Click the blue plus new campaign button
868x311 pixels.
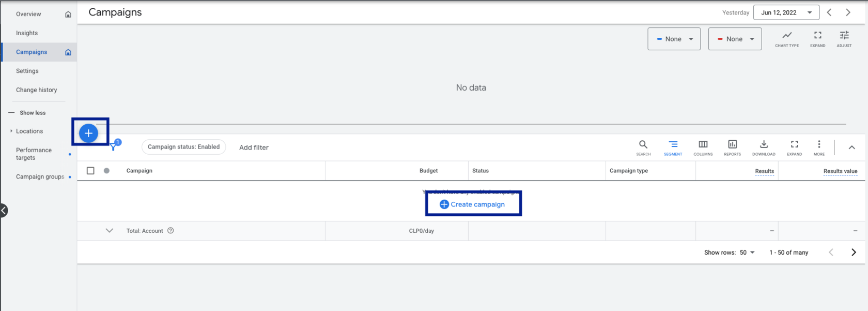click(x=88, y=133)
